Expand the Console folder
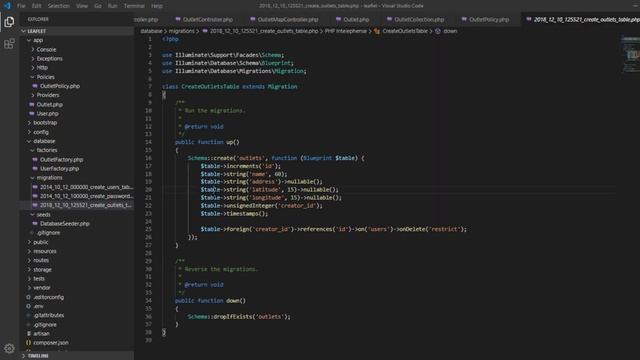This screenshot has width=640, height=360. pyautogui.click(x=33, y=49)
